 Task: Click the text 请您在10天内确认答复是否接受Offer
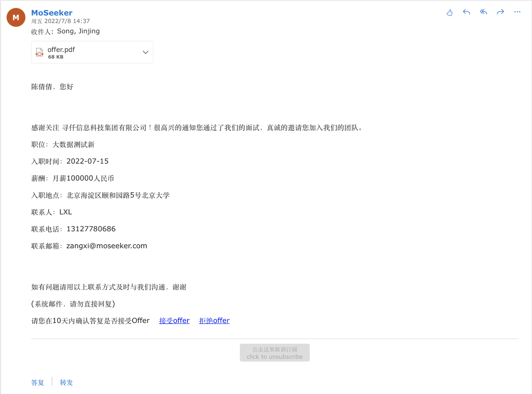coord(91,321)
